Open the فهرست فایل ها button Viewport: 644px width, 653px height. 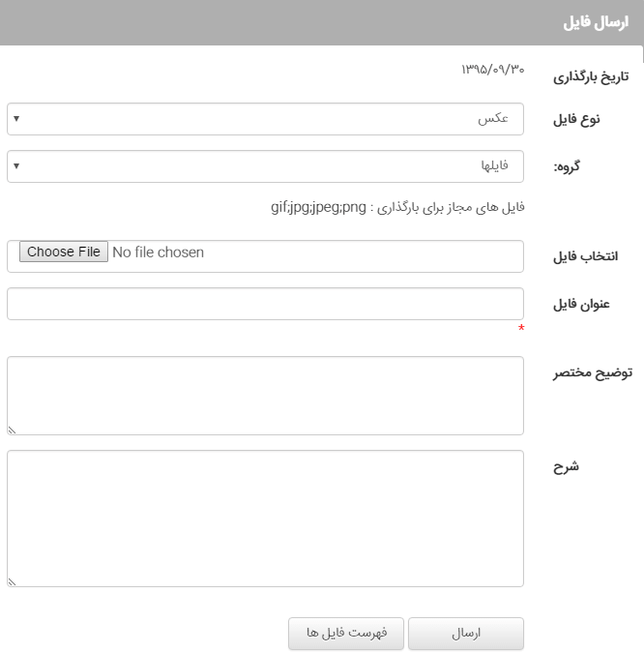(346, 634)
